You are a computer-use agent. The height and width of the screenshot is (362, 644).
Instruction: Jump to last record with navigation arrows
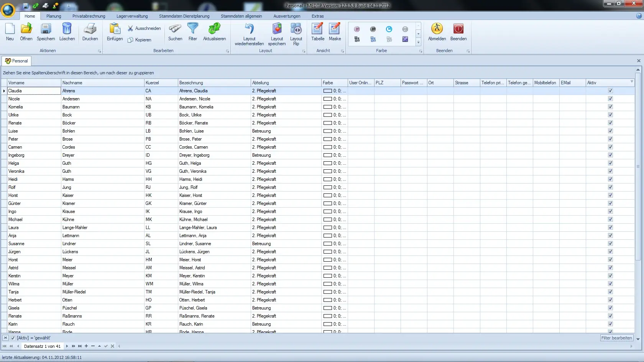point(79,346)
